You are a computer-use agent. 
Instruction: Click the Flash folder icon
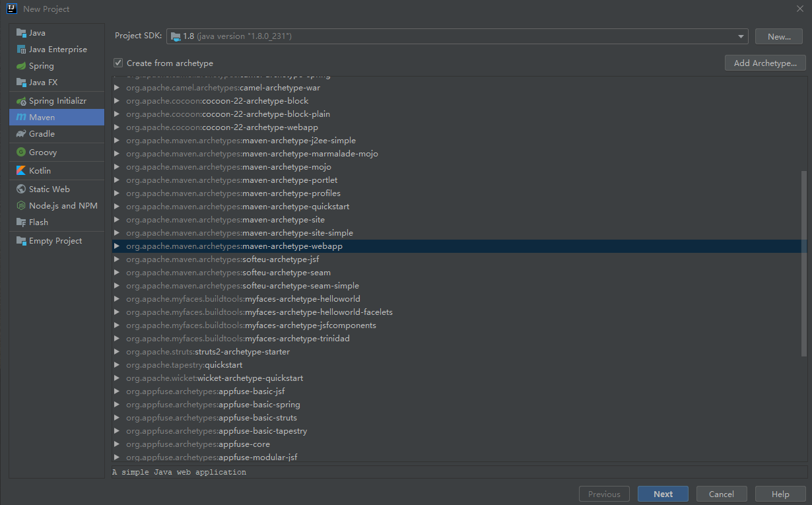21,222
